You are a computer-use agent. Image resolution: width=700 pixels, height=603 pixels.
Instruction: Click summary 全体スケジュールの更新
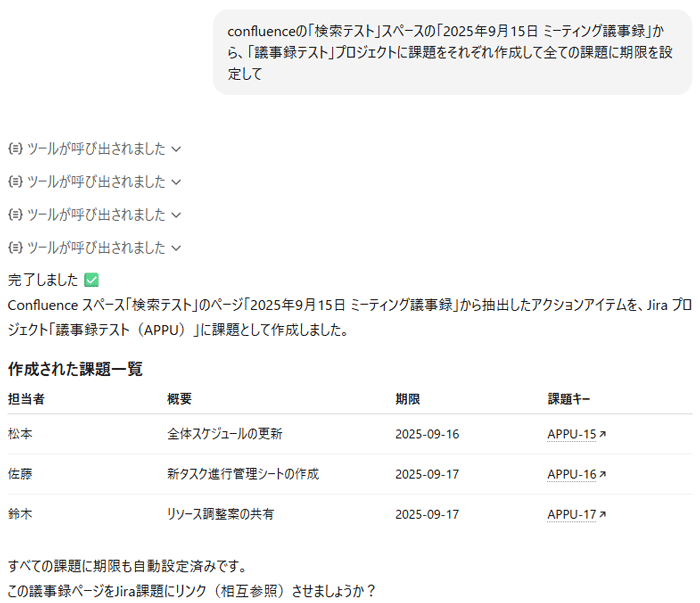click(225, 434)
